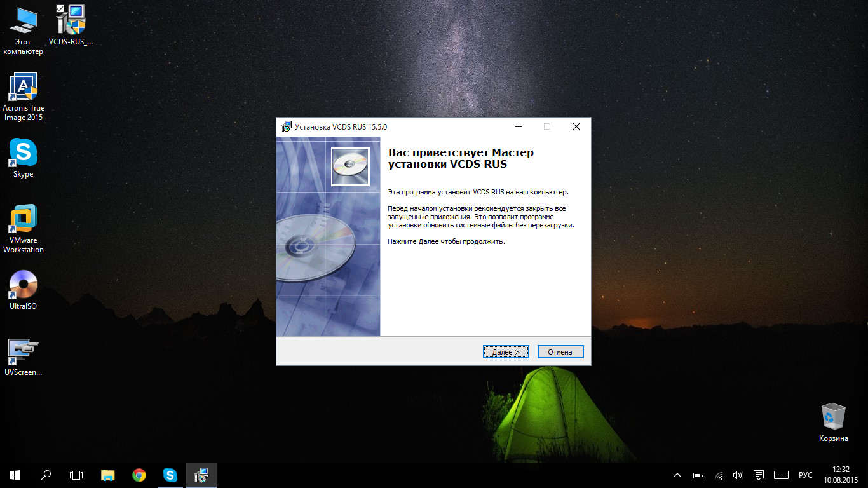
Task: Open the Action Center notifications icon
Action: pos(758,475)
